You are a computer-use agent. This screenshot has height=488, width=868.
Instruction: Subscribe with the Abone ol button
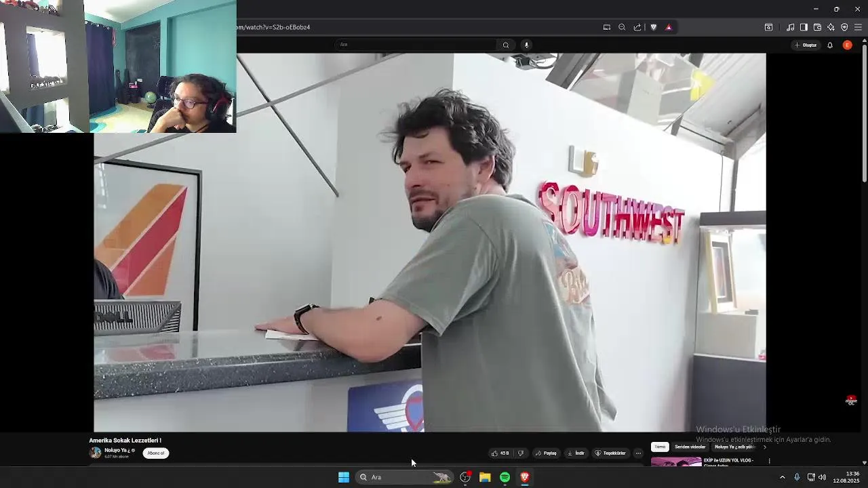(156, 453)
